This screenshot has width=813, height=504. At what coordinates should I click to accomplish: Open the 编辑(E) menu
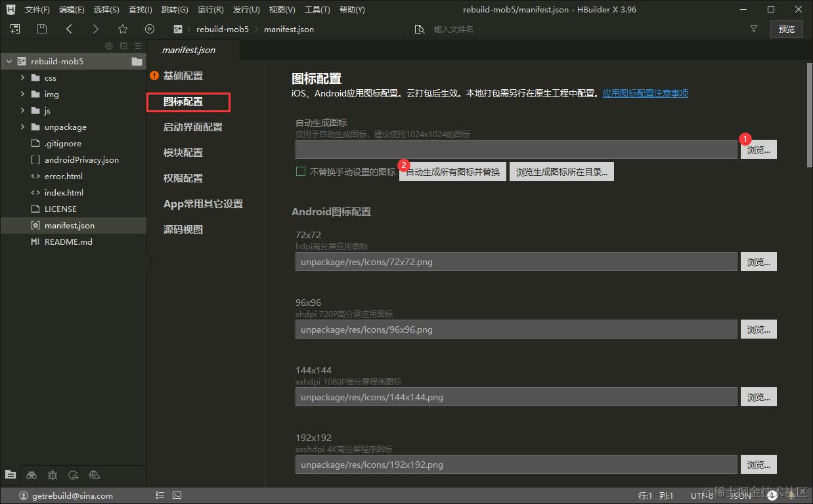(72, 10)
